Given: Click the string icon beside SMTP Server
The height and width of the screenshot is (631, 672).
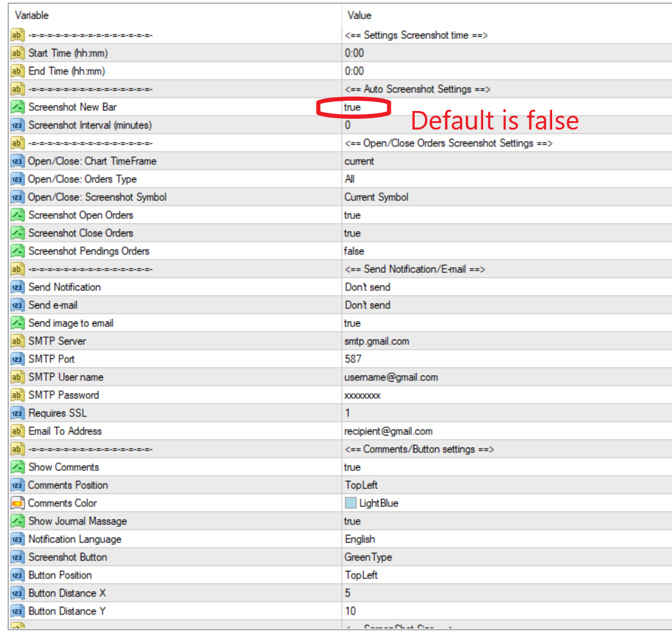Looking at the screenshot, I should [x=17, y=341].
